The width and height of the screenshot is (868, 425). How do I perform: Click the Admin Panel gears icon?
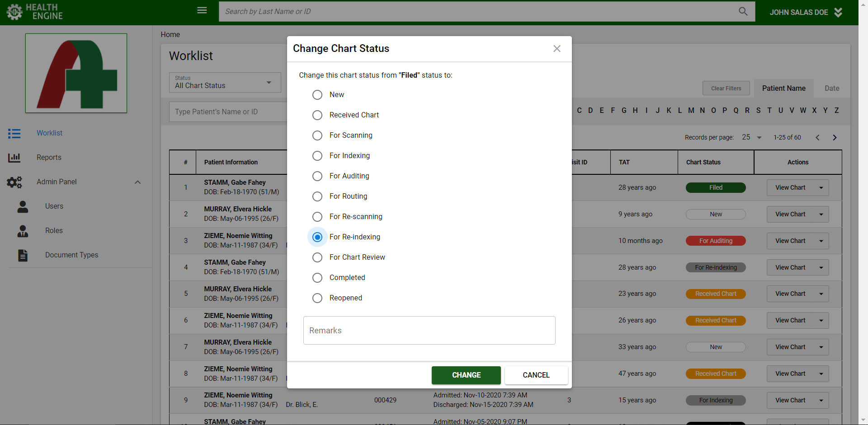pos(14,182)
